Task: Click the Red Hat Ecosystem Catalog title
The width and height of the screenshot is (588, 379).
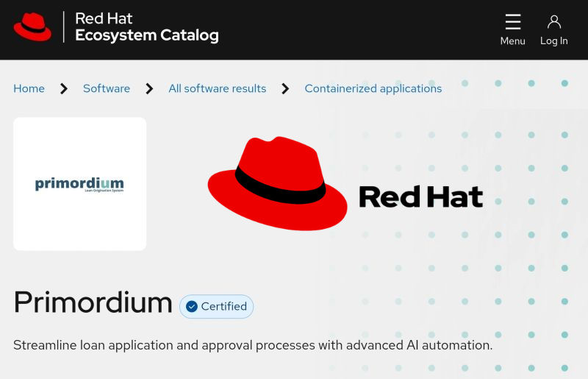Action: 146,27
